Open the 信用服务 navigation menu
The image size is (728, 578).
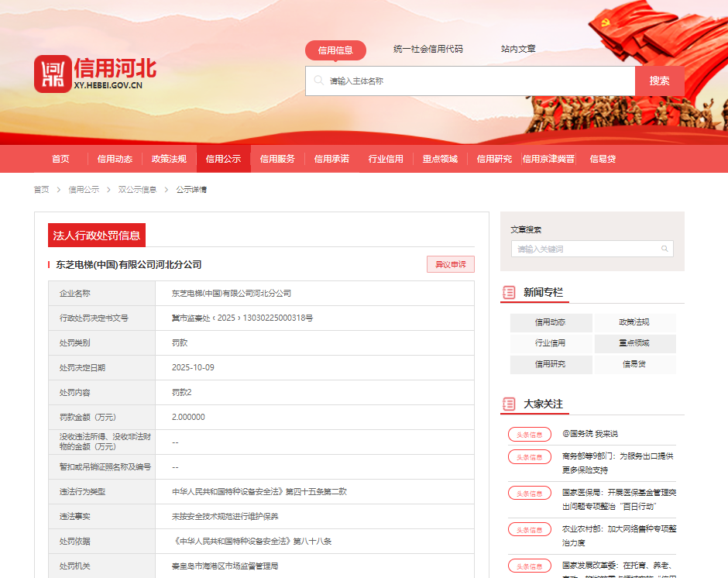[277, 159]
